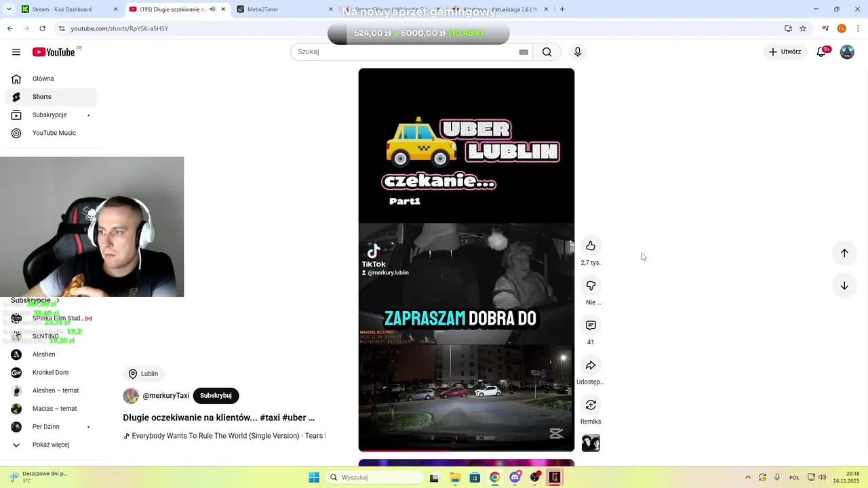The width and height of the screenshot is (868, 488).
Task: Install app icon in address bar
Action: (788, 28)
